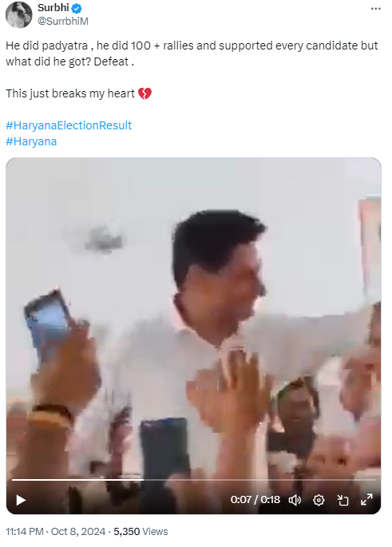This screenshot has height=547, width=392.
Task: Click the 5,350 Views count
Action: (x=141, y=531)
